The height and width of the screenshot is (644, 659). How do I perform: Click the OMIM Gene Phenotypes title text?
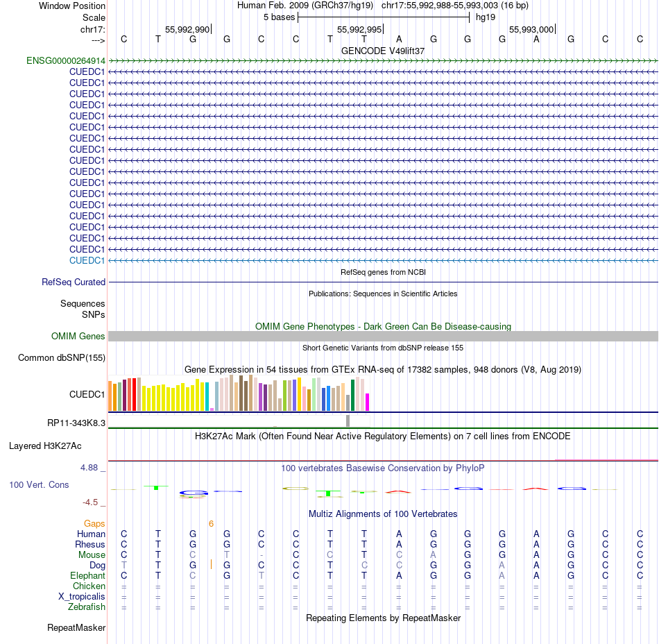[x=383, y=327]
